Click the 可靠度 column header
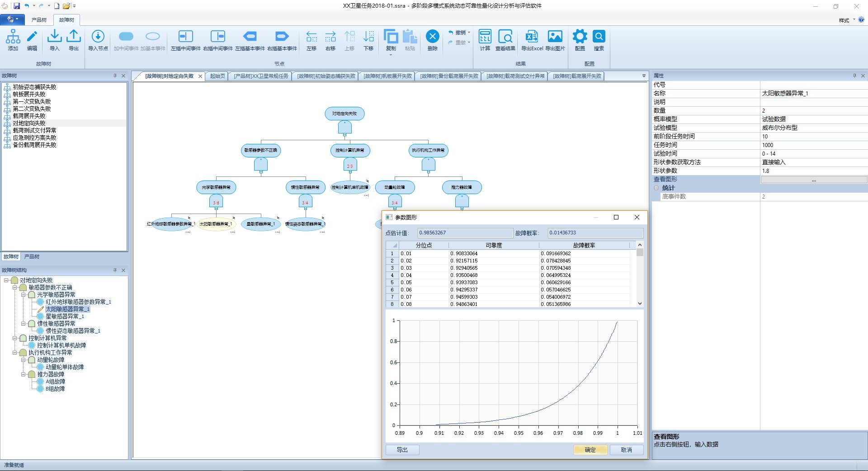Viewport: 868px width, 471px height. 494,245
